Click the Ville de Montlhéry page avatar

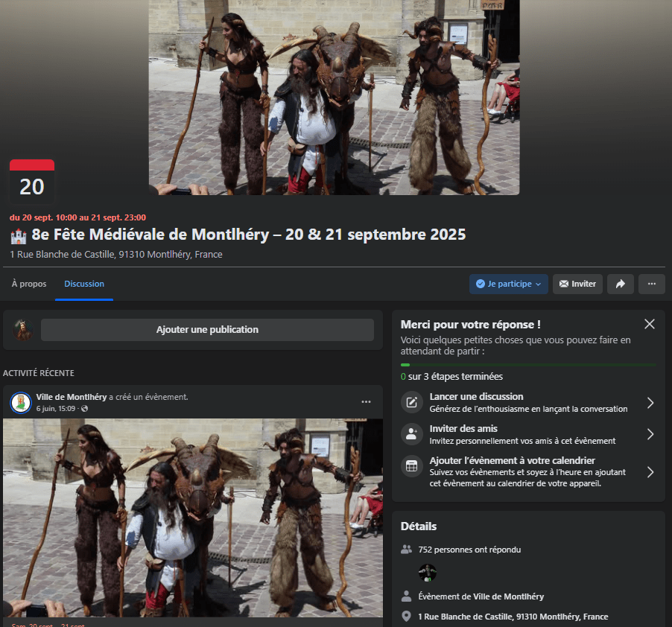(x=21, y=403)
